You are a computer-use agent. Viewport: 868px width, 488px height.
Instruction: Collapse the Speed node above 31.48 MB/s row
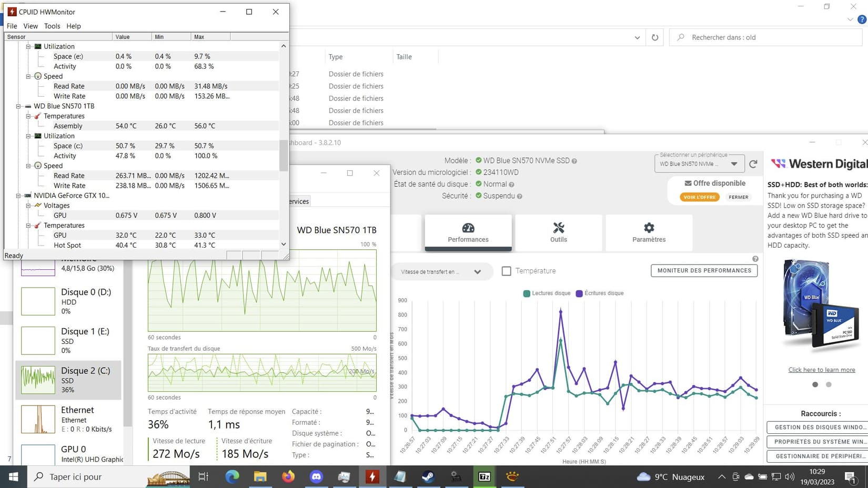coord(28,76)
